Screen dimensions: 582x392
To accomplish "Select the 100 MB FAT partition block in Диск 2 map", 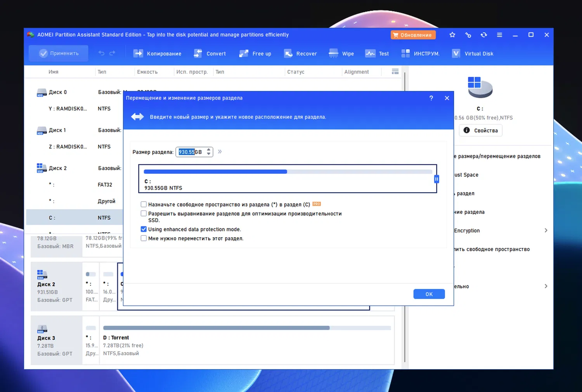I will (x=91, y=287).
